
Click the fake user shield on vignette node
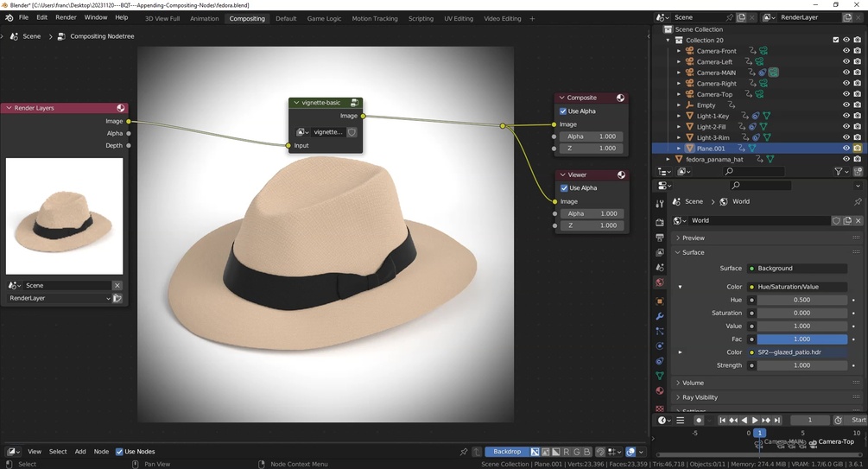(x=352, y=132)
